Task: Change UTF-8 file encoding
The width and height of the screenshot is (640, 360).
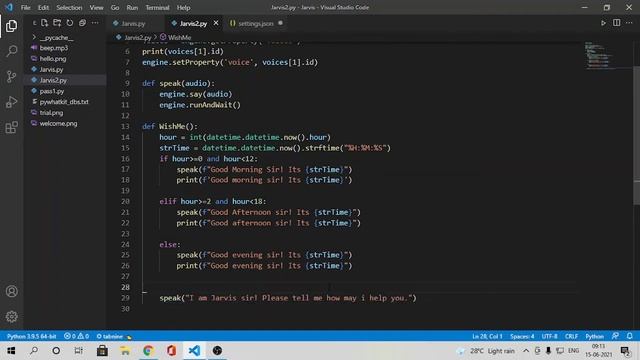Action: coord(549,336)
